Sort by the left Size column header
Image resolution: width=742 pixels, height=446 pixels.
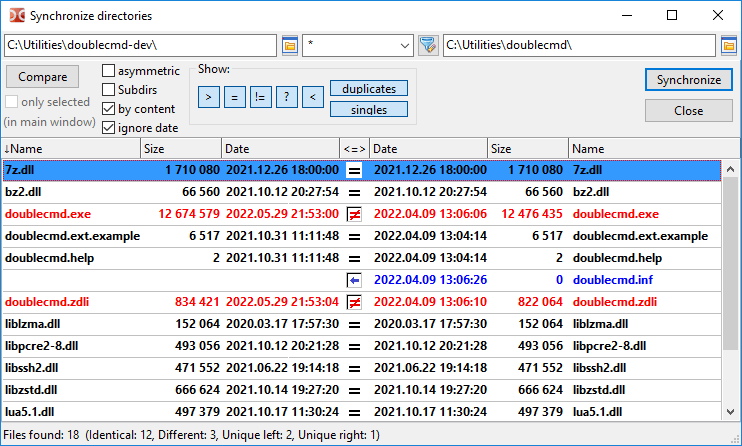click(x=180, y=148)
